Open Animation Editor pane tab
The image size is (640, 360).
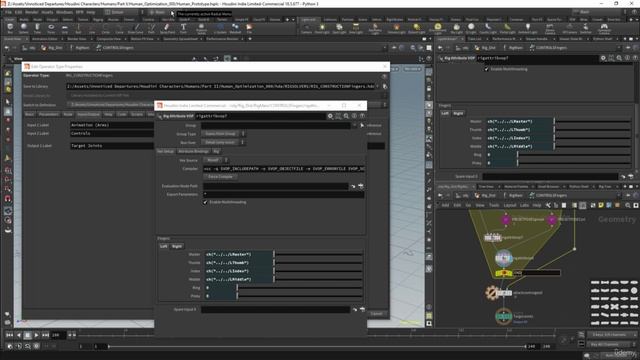click(44, 39)
